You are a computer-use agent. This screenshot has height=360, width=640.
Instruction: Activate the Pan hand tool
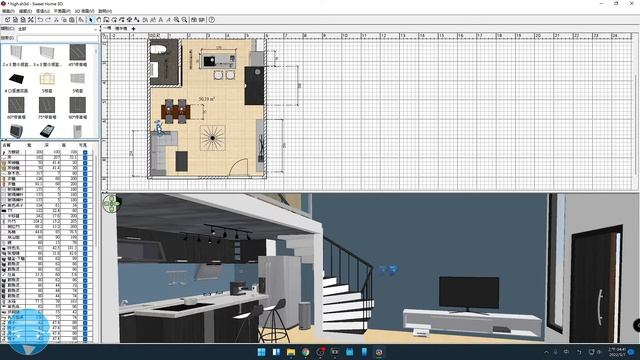[x=98, y=20]
